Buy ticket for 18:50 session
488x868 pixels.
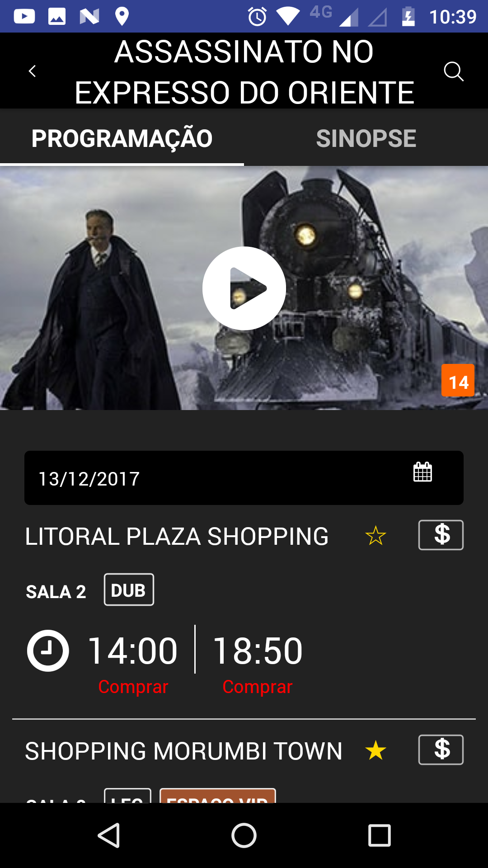[258, 687]
